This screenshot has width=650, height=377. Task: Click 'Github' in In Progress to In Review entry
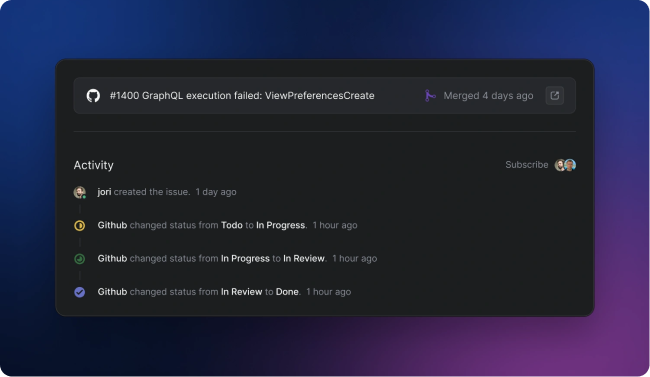coord(112,258)
